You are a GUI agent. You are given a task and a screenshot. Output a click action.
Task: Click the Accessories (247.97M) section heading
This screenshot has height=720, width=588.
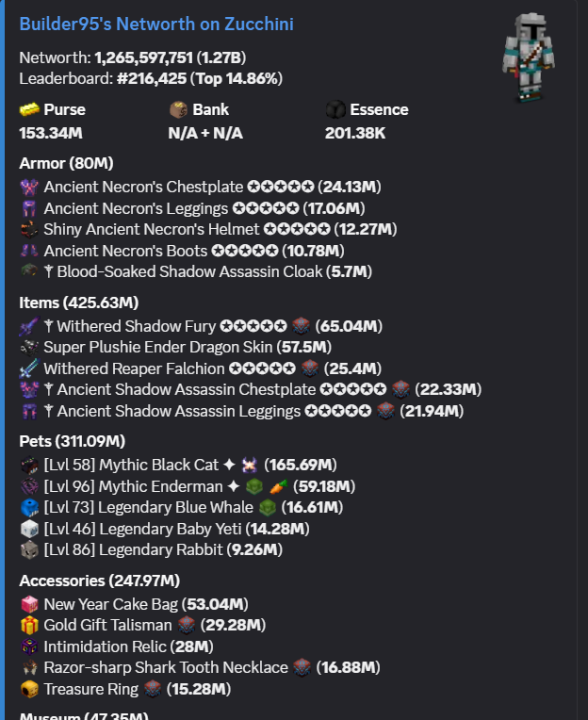[x=99, y=581]
